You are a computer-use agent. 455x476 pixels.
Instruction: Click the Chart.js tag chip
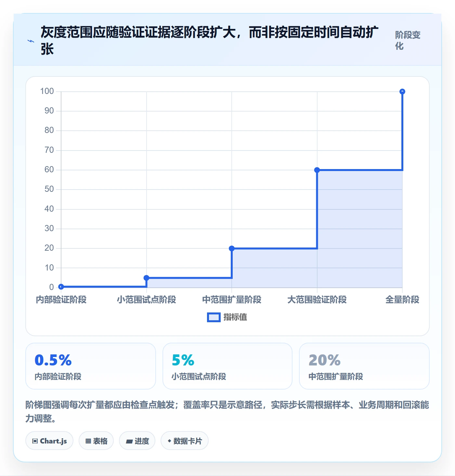click(49, 441)
